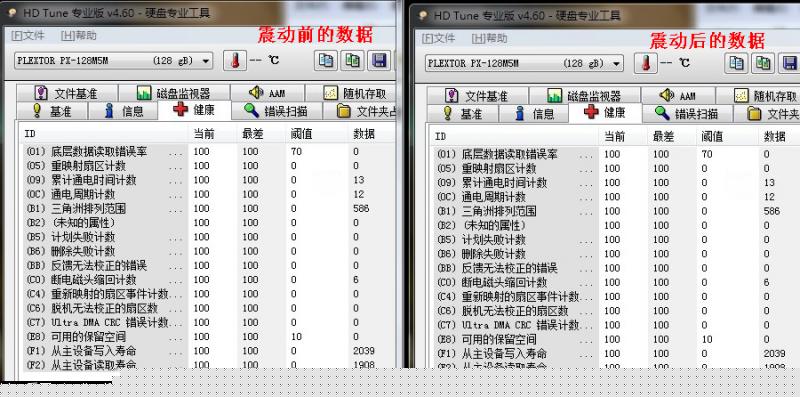Screen dimensions: 800x397
Task: Select row 重新映射的扇区事件计数 in right window
Action: click(616, 296)
